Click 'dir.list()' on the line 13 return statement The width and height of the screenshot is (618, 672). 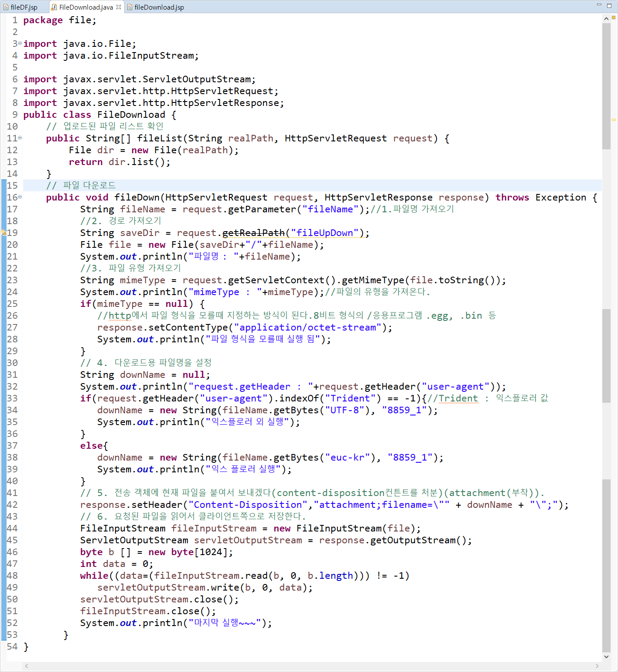[137, 162]
